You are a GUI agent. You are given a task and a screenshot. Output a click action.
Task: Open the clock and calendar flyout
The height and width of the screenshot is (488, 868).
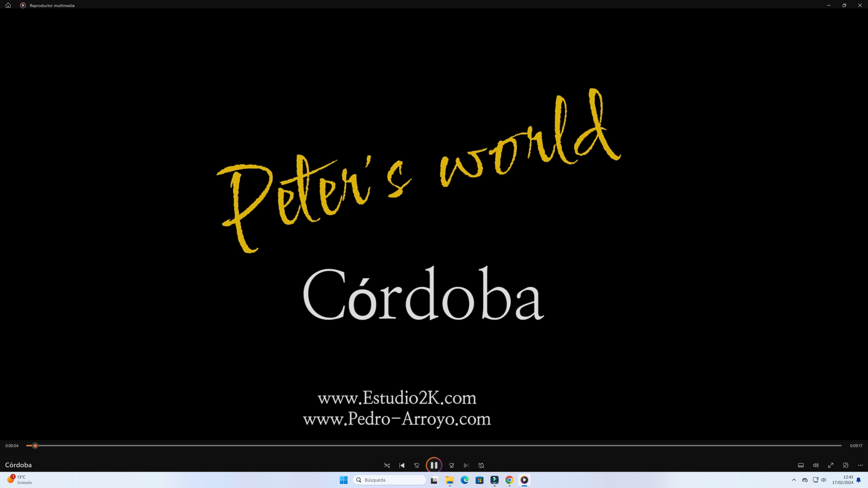pyautogui.click(x=842, y=480)
